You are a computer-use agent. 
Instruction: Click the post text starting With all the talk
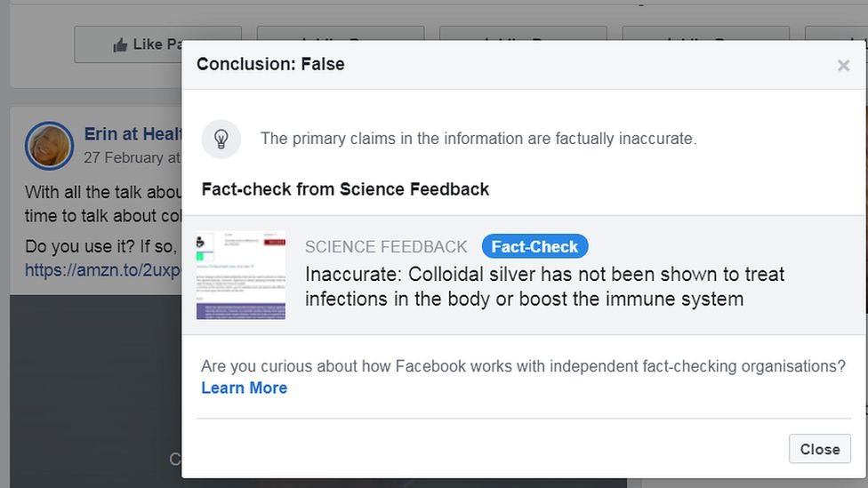(x=102, y=192)
